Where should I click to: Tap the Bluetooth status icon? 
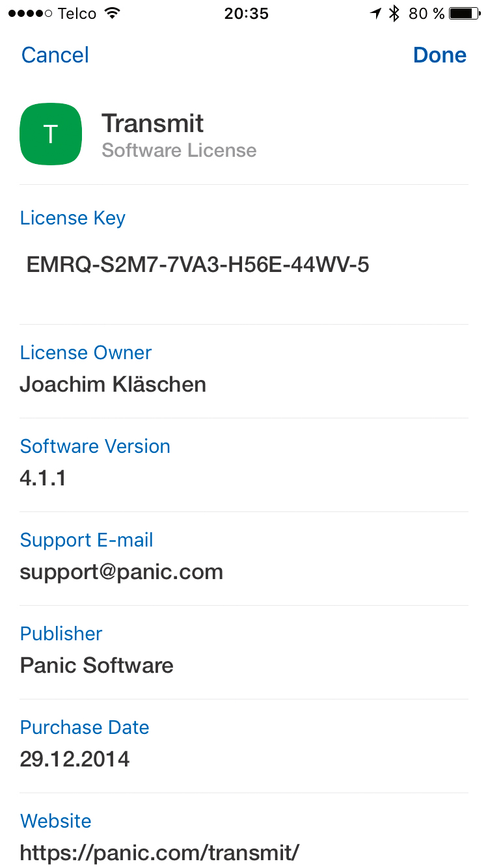(394, 14)
